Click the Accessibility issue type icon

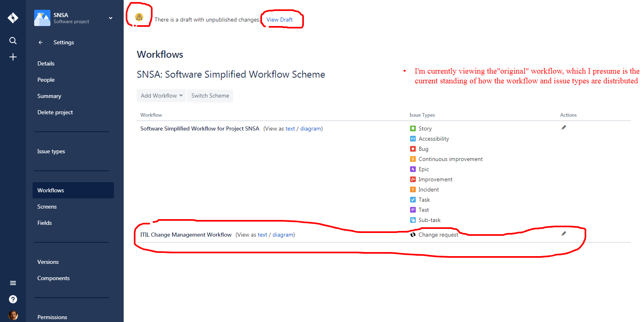tap(413, 139)
